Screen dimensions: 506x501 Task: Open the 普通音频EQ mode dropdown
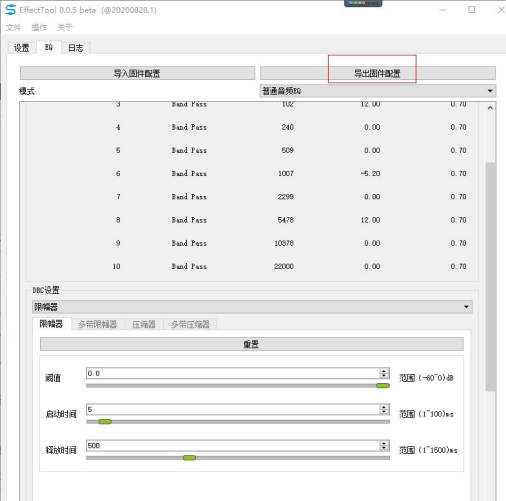click(378, 91)
